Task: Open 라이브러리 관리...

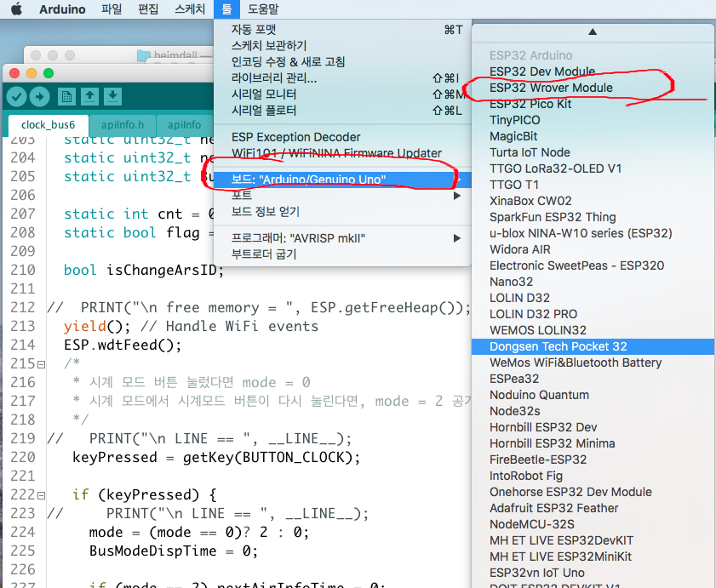Action: coord(342,78)
